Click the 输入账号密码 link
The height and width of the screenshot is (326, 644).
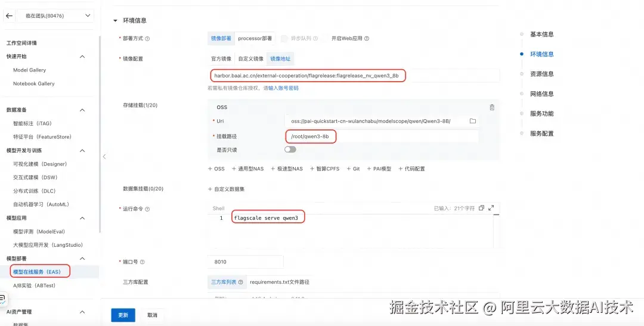[283, 88]
